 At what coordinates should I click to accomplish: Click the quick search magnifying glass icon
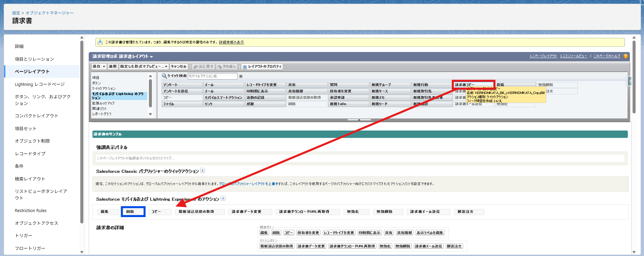click(164, 76)
